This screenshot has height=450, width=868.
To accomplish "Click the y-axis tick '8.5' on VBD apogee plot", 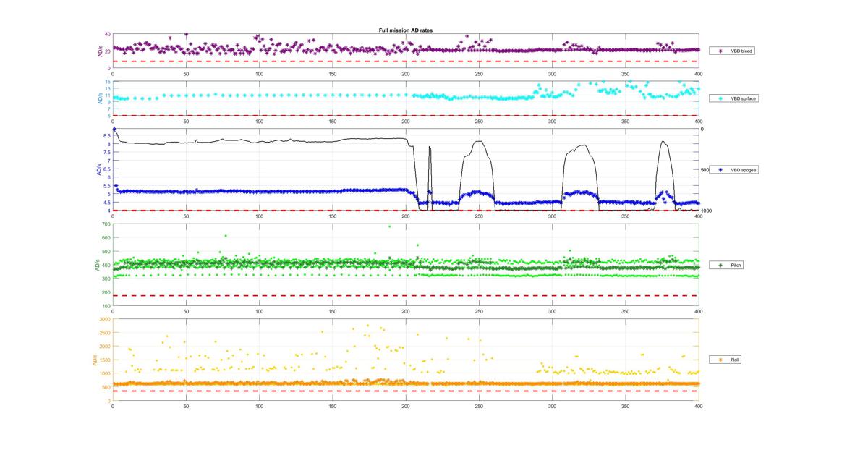I will 106,135.
